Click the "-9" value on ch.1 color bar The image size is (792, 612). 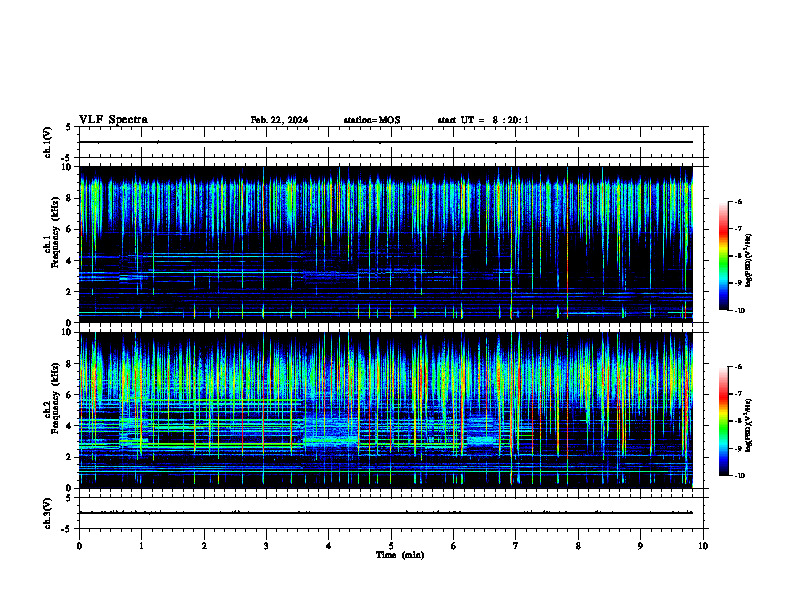[738, 283]
